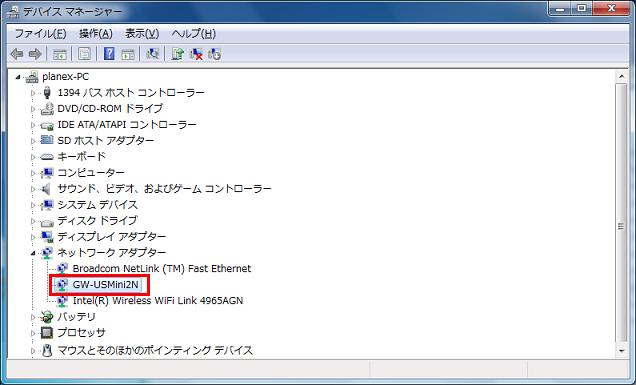Viewport: 636px width, 385px height.
Task: Select the ネットワーク アダプター label
Action: pyautogui.click(x=112, y=253)
